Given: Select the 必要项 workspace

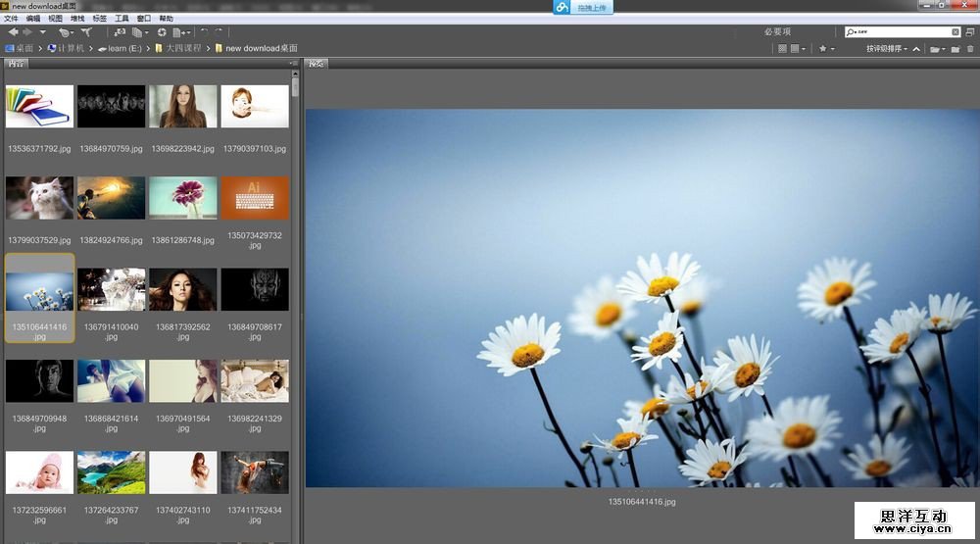Looking at the screenshot, I should [x=777, y=32].
